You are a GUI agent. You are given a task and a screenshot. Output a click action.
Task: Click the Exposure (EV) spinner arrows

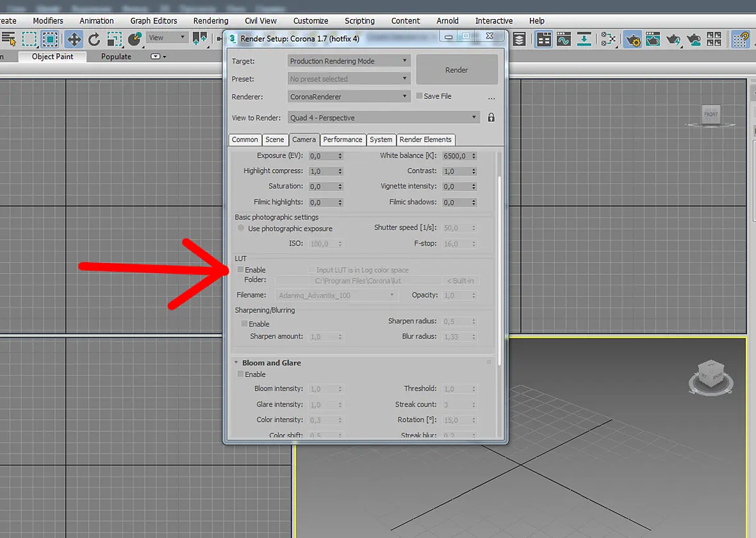coord(340,156)
